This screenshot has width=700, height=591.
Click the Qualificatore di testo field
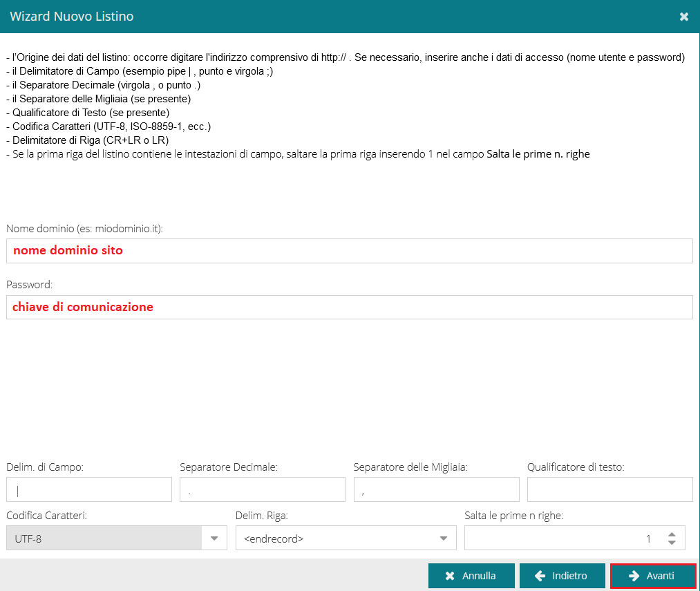(x=609, y=489)
